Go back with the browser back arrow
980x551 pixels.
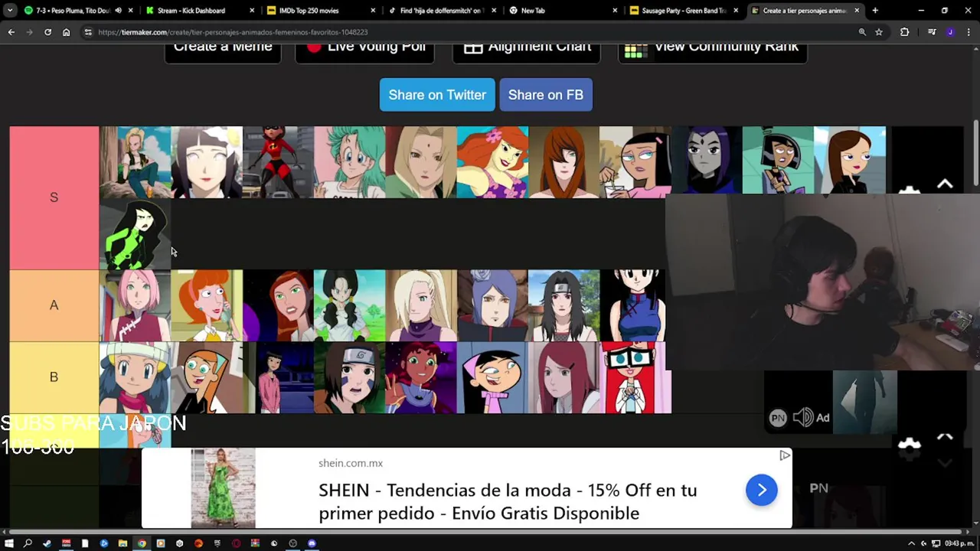tap(11, 32)
